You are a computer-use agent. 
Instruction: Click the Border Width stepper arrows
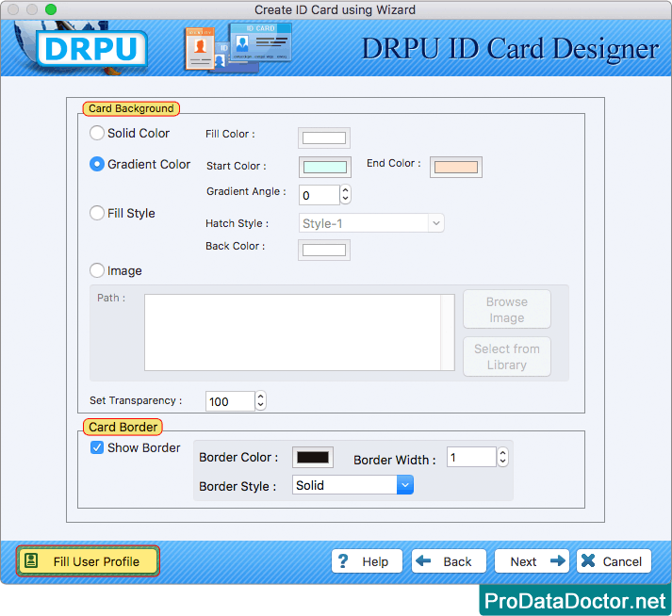coord(502,457)
